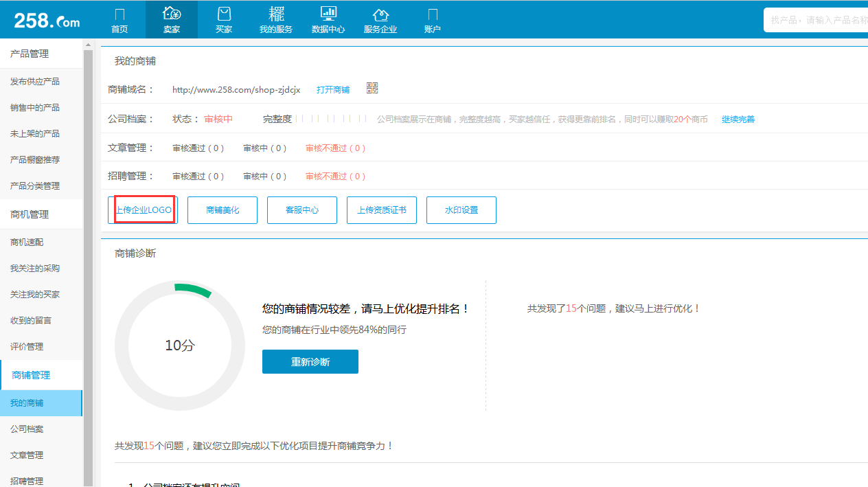The height and width of the screenshot is (487, 868).
Task: Click the 商铺诊断 heading
Action: coord(135,253)
